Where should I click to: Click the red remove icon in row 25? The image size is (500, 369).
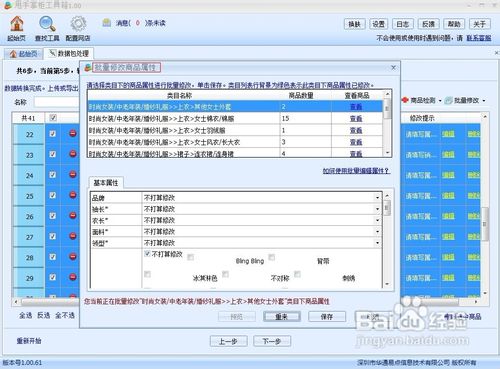tap(73, 195)
